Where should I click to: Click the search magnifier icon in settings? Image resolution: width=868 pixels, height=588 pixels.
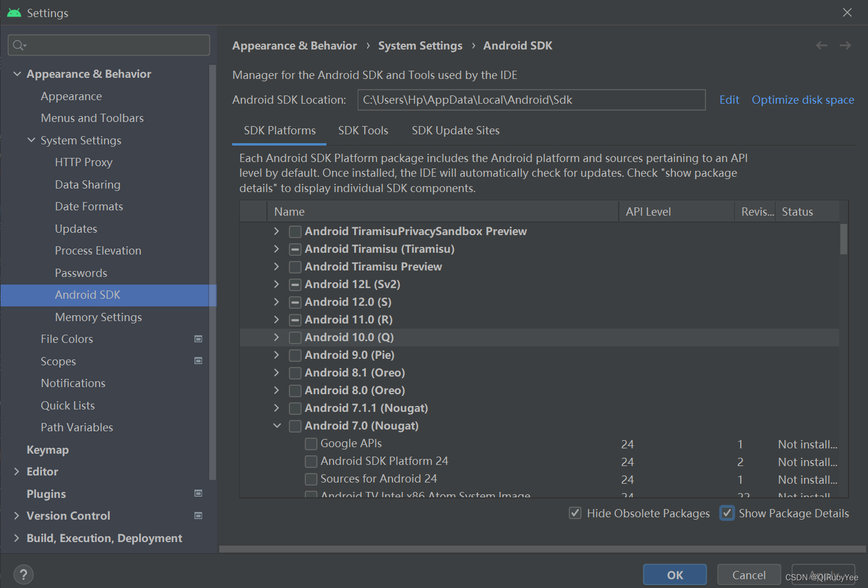(x=19, y=45)
